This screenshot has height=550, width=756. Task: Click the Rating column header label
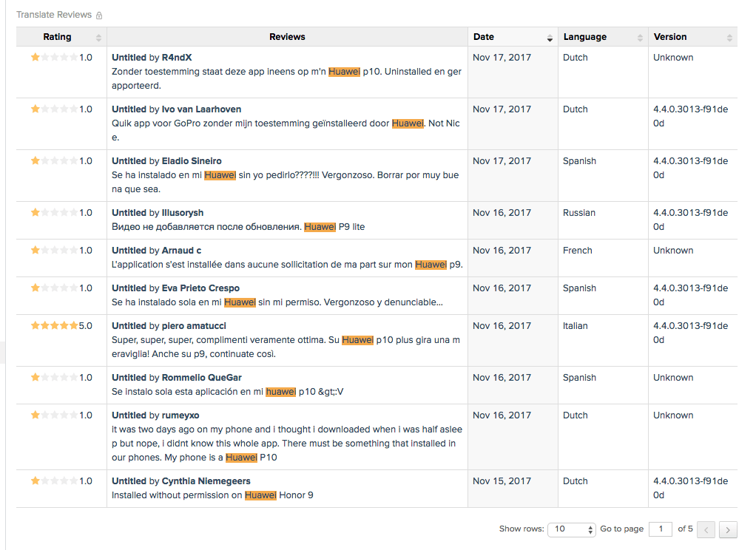tap(58, 37)
